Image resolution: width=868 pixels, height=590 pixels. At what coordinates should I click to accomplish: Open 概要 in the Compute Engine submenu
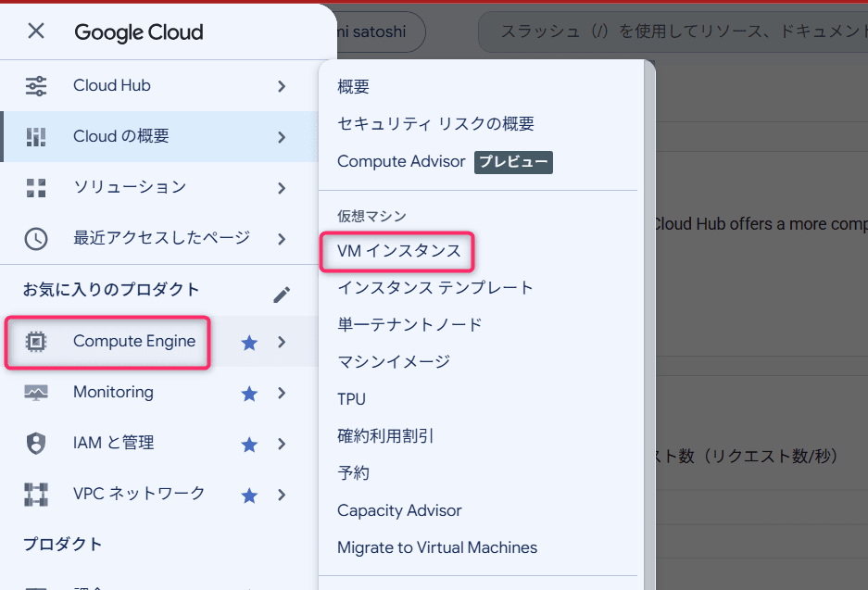(353, 86)
